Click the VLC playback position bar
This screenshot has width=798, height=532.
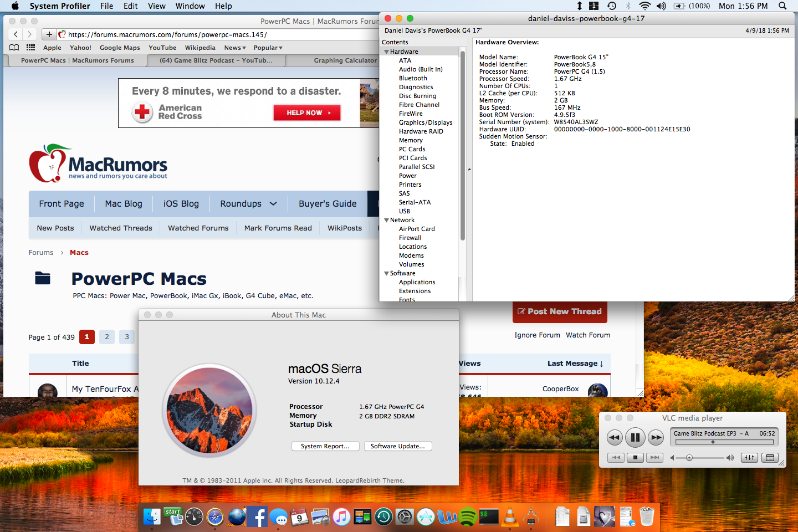tap(724, 442)
